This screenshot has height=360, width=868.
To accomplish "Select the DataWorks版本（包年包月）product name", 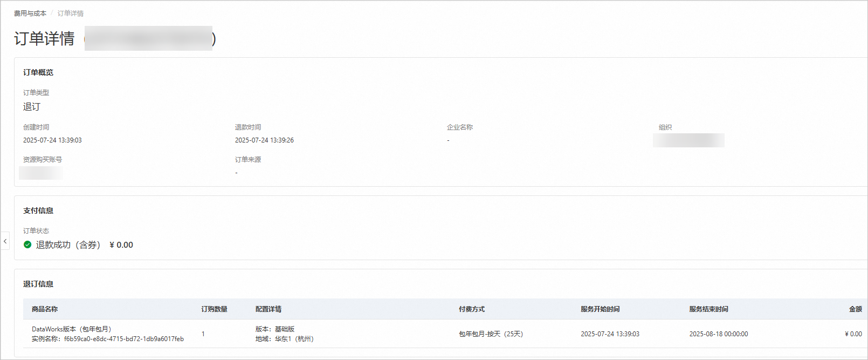I will point(72,329).
